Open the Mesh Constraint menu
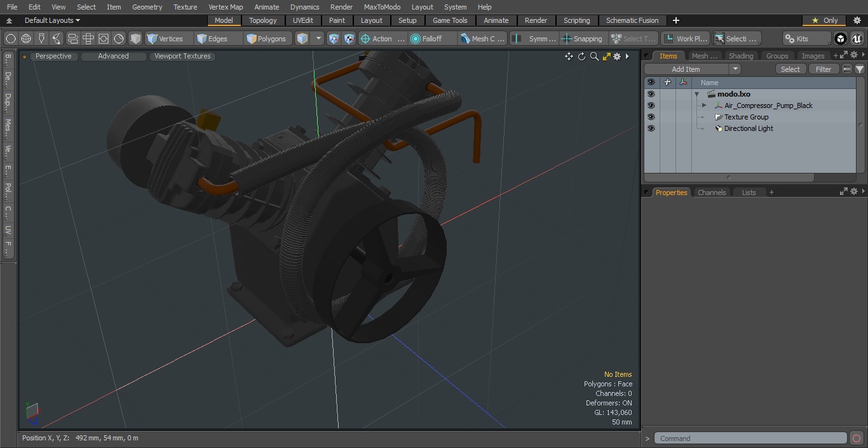This screenshot has height=448, width=868. pyautogui.click(x=483, y=39)
